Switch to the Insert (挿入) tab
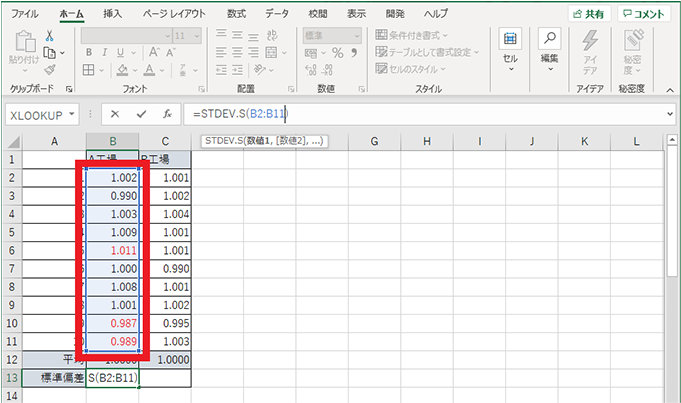Screen dimensions: 681x403 [112, 14]
